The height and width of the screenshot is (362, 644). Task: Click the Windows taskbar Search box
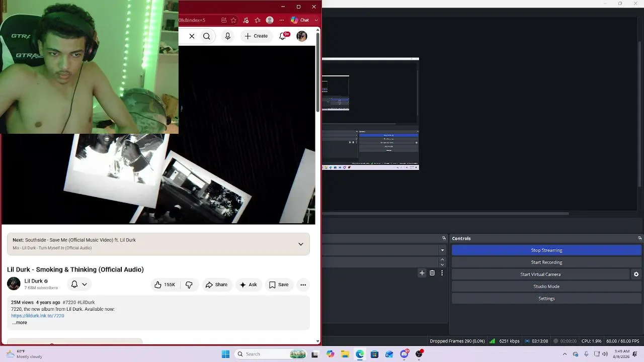[x=270, y=354]
